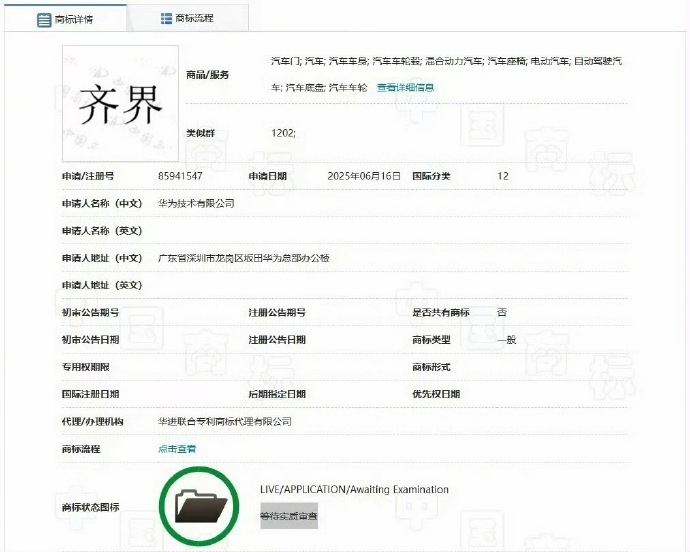The height and width of the screenshot is (552, 690).
Task: Click the 专用权期限 label
Action: click(86, 367)
